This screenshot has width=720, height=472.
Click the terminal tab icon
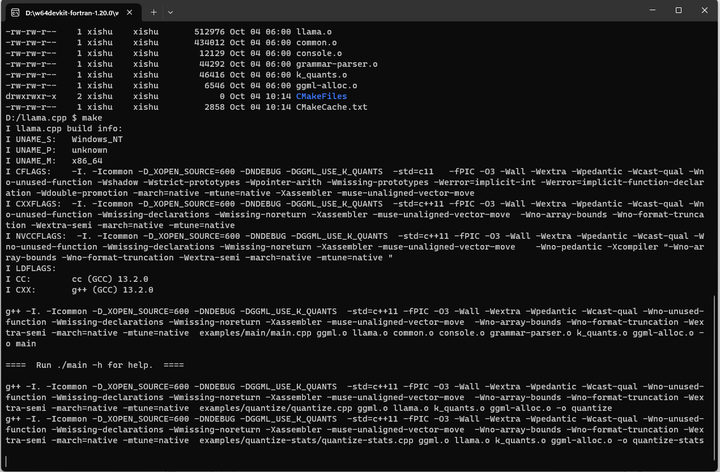(15, 12)
